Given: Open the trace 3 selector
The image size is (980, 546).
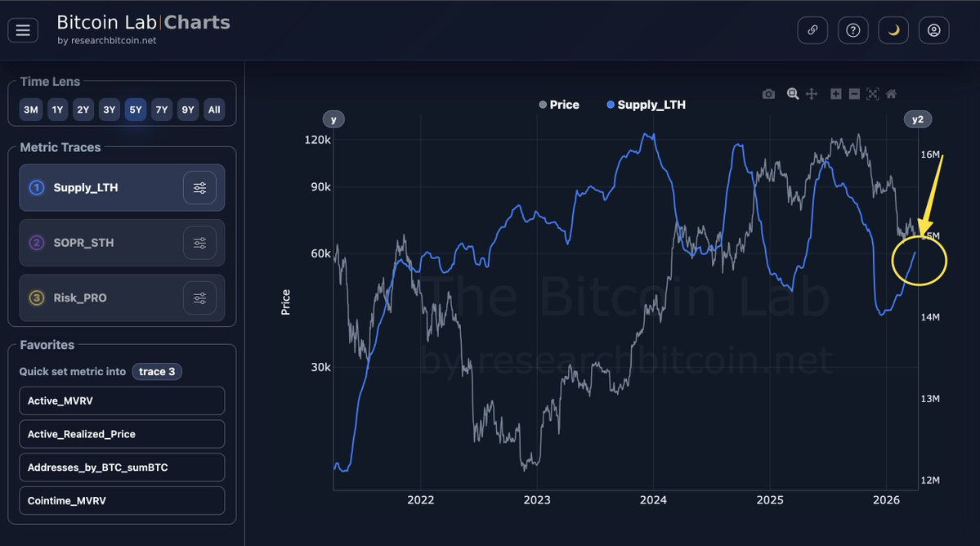Looking at the screenshot, I should pos(157,371).
